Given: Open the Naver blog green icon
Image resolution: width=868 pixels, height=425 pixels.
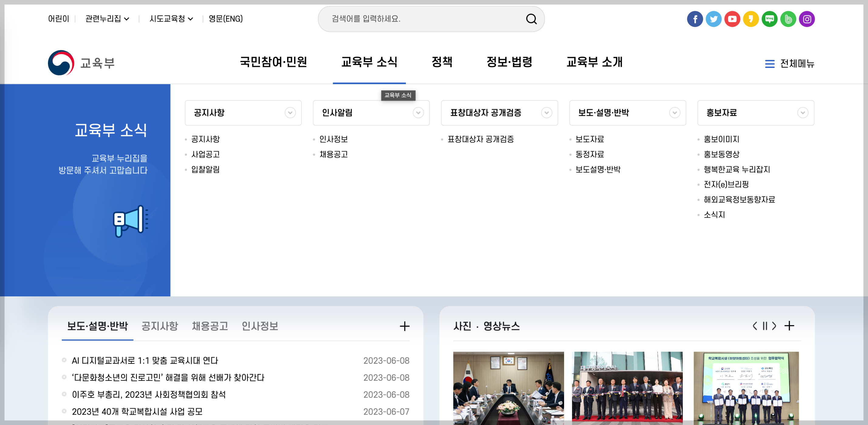Looking at the screenshot, I should (769, 19).
